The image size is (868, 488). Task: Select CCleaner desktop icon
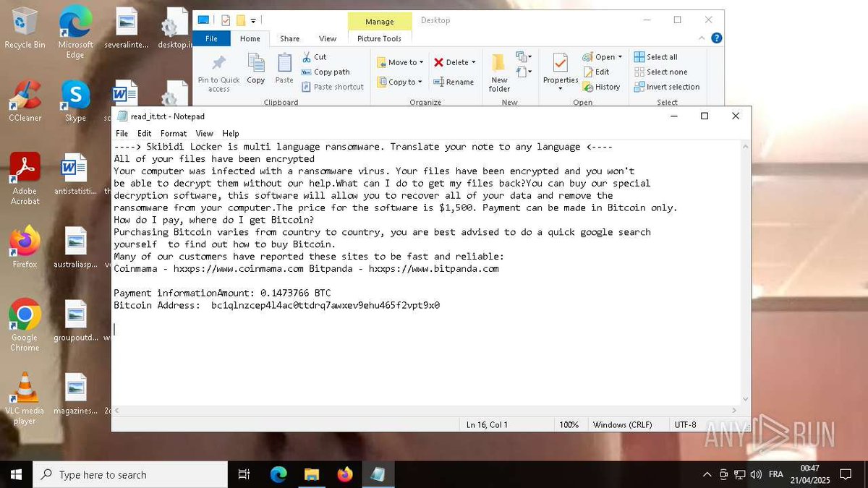(25, 101)
